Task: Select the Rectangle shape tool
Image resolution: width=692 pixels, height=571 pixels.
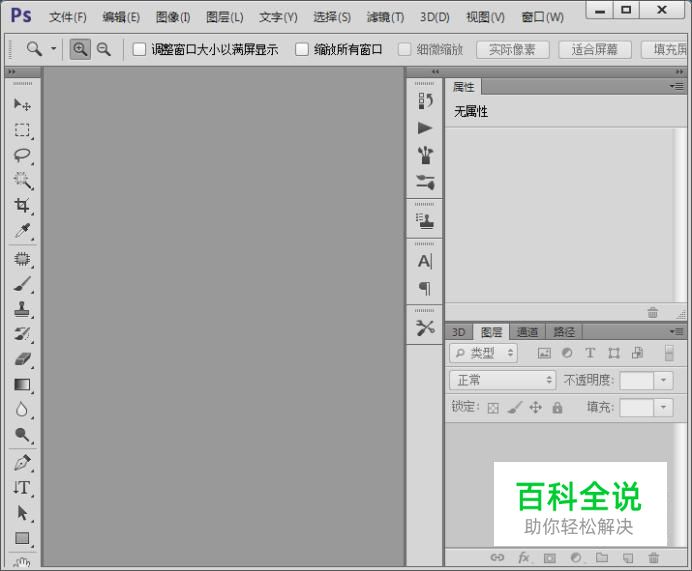Action: click(x=22, y=538)
